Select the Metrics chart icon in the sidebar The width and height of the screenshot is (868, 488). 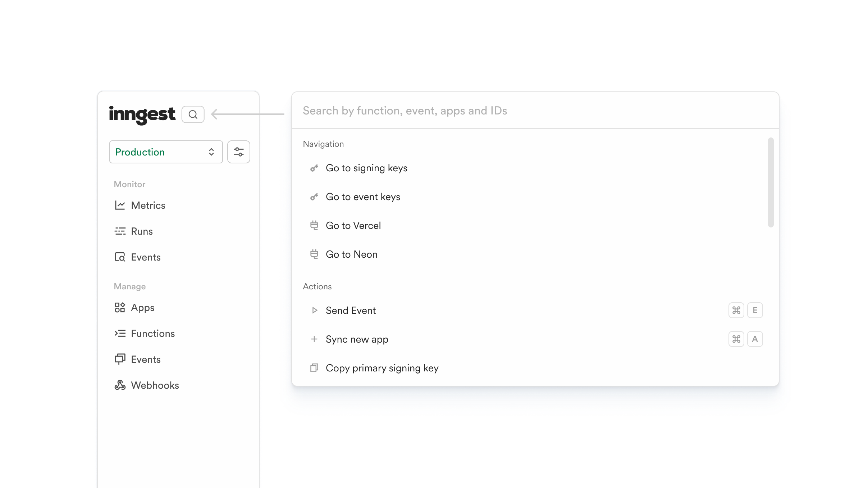pyautogui.click(x=120, y=205)
